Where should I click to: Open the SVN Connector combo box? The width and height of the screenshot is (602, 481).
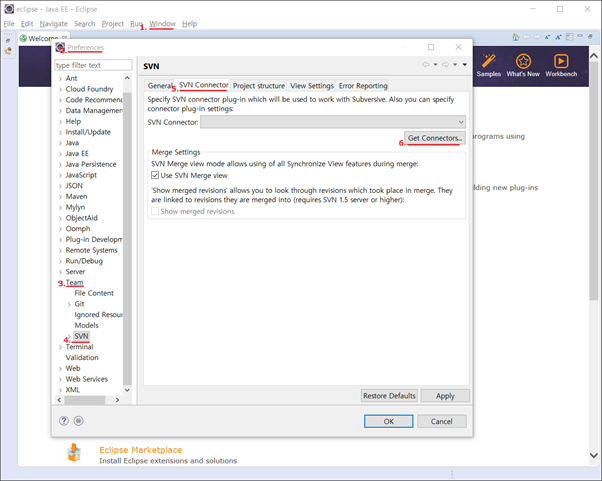[333, 122]
